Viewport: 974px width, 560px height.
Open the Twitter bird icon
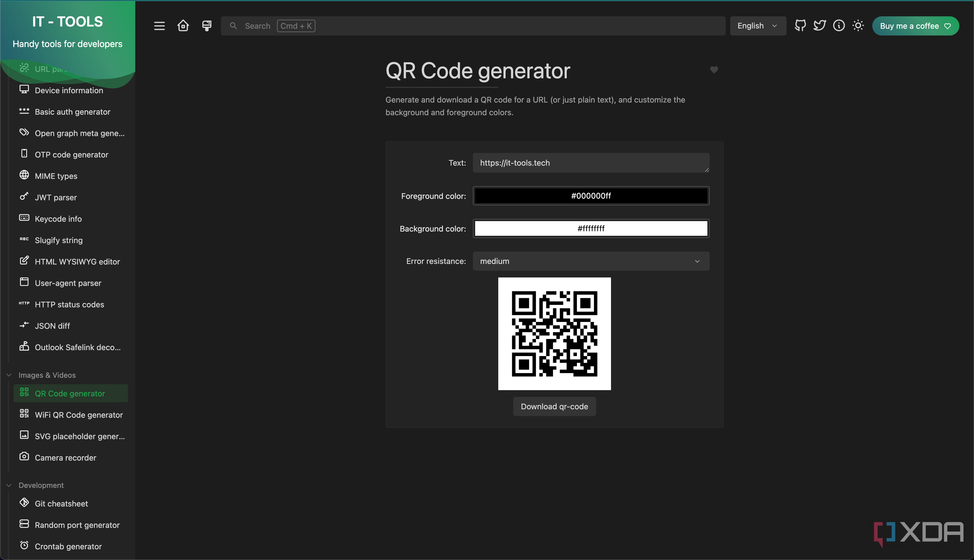click(819, 26)
